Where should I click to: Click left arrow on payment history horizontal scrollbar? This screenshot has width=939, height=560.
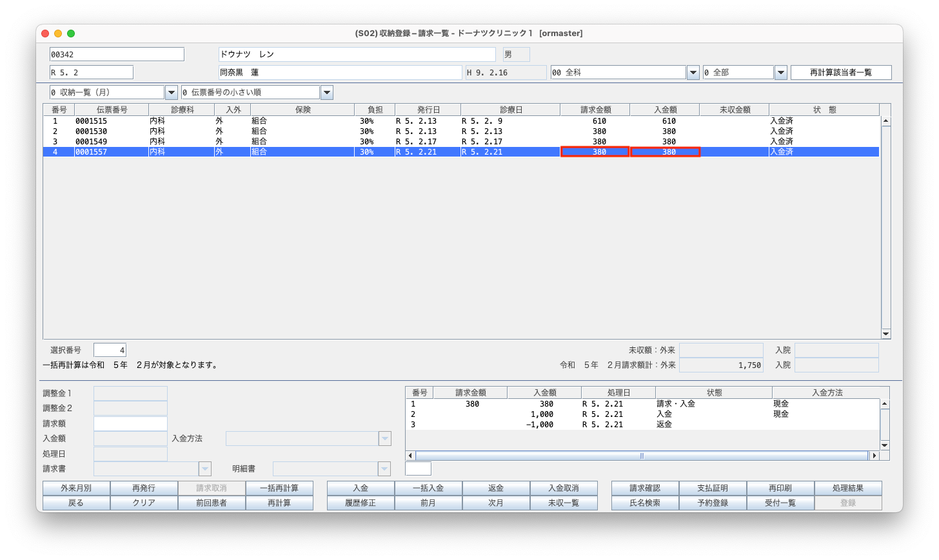point(410,456)
